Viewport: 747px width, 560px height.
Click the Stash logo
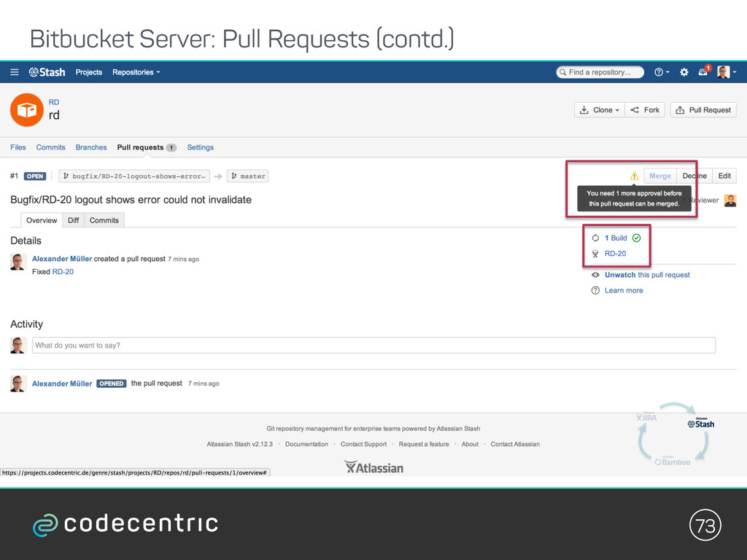(x=47, y=72)
